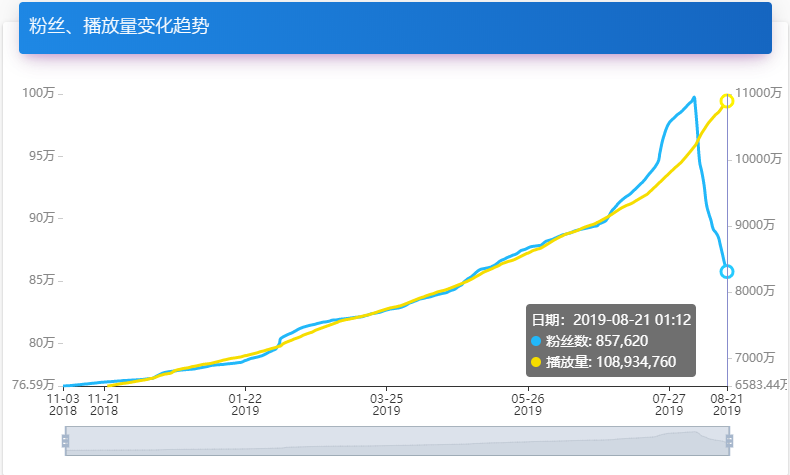790x475 pixels.
Task: Click the blue dot beside 粉丝数 in tooltip
Action: coord(537,341)
